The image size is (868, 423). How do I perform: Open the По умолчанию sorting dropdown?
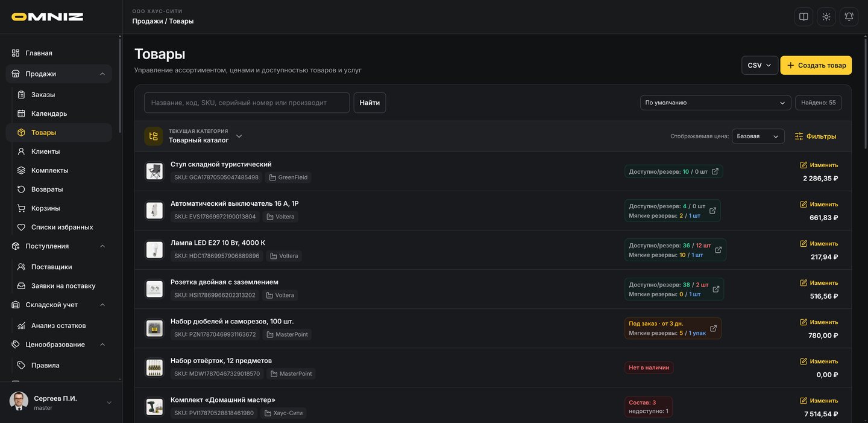[x=715, y=103]
